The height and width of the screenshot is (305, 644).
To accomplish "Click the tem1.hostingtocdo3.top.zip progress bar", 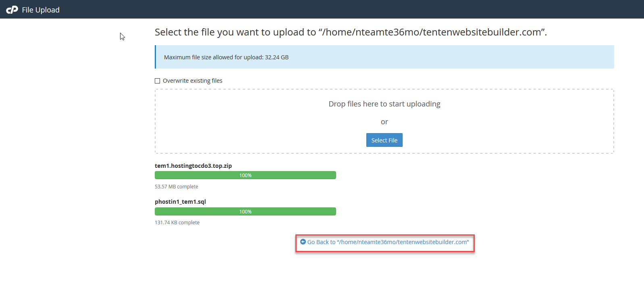I will tap(245, 175).
